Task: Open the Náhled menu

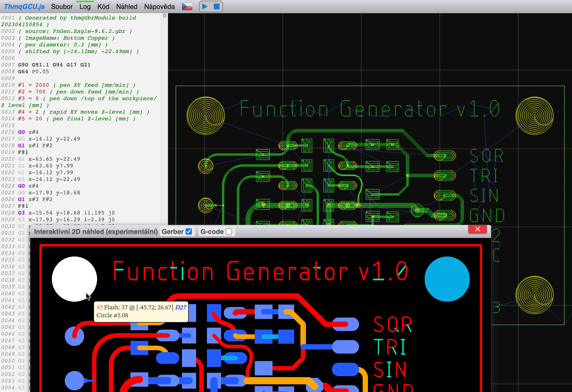Action: click(x=127, y=7)
